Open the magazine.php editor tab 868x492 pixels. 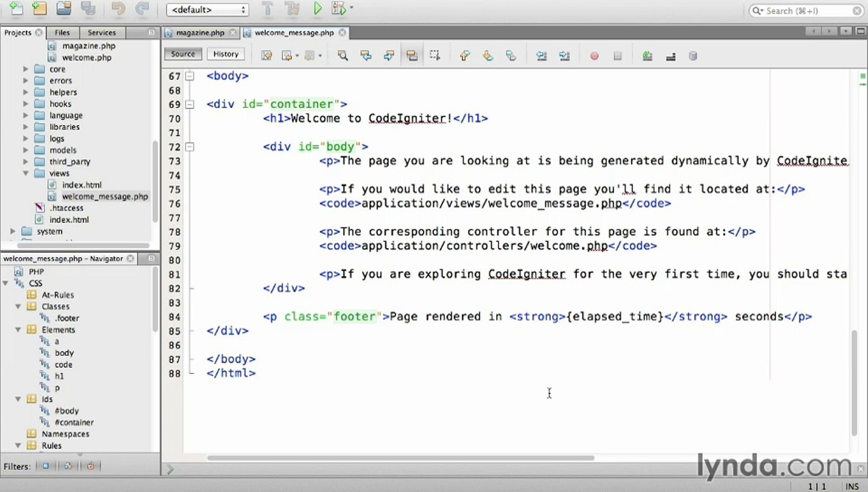(x=200, y=32)
